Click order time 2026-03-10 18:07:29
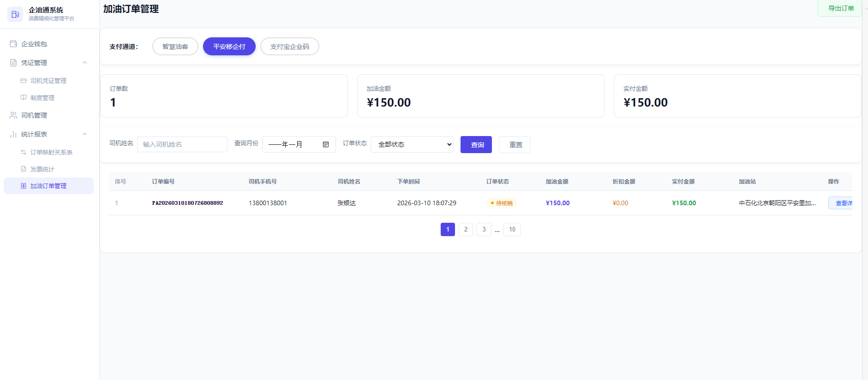868x380 pixels. point(427,203)
